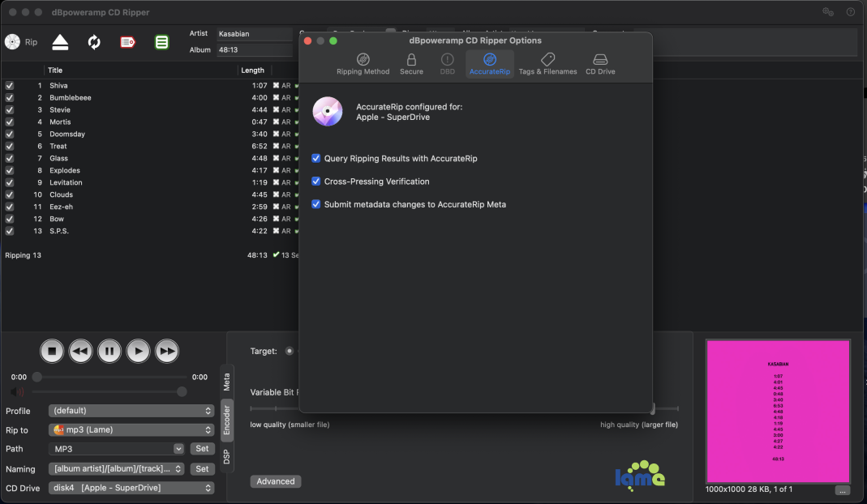Switch to the Secure options tab

coord(411,64)
